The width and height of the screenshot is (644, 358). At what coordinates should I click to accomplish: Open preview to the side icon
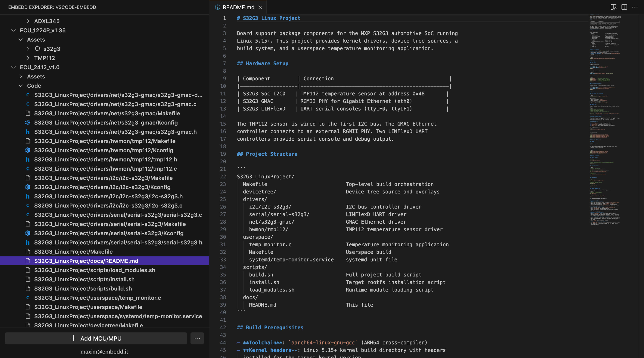point(613,7)
